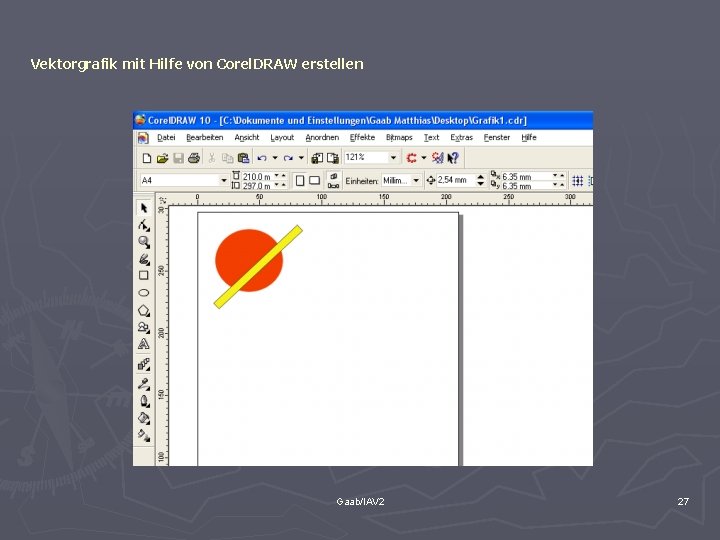Click the Open file folder icon
Screen dimensions: 720x540
coord(162,158)
